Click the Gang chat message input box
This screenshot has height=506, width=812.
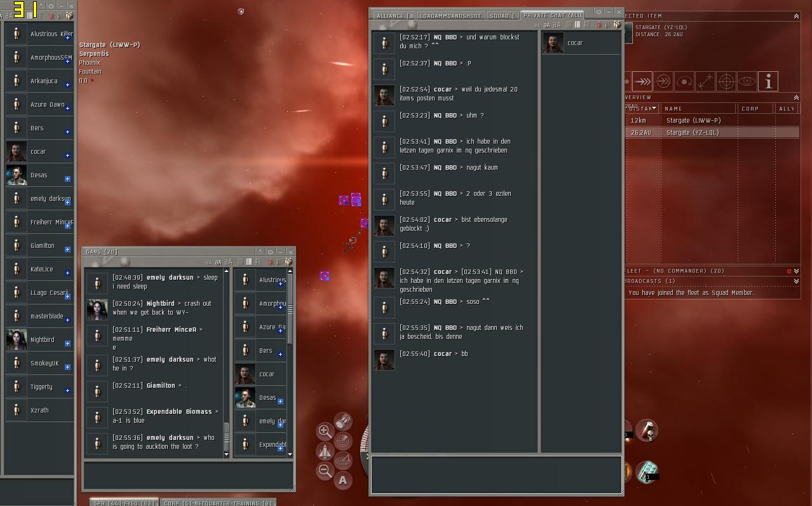(x=188, y=475)
